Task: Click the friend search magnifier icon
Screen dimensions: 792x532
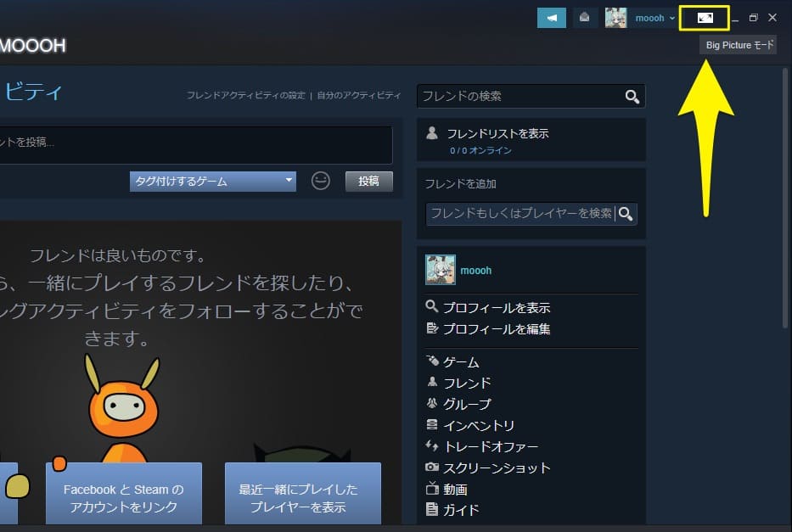Action: tap(632, 97)
